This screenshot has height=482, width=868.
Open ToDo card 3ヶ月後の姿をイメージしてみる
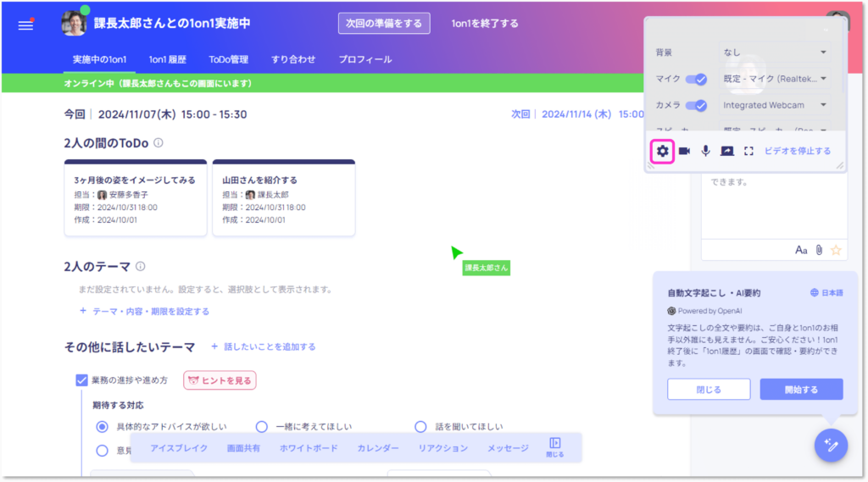(x=136, y=198)
